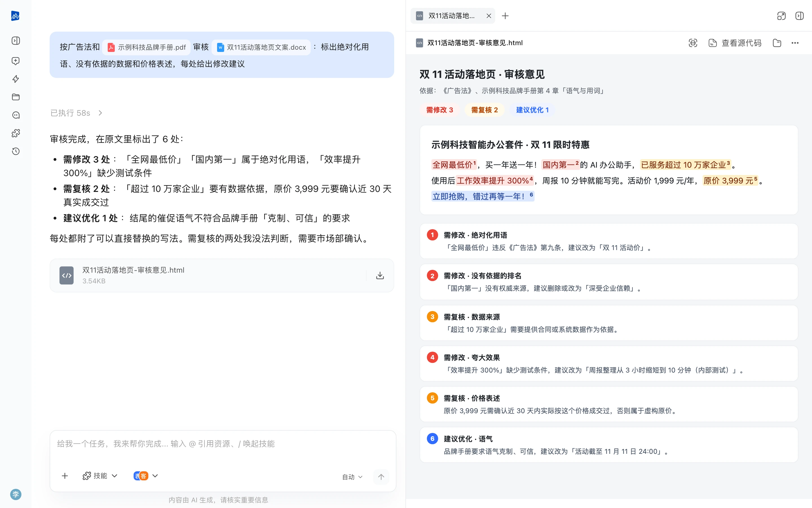
Task: Download 双11活动落地页-审核意见.html file
Action: 380,275
